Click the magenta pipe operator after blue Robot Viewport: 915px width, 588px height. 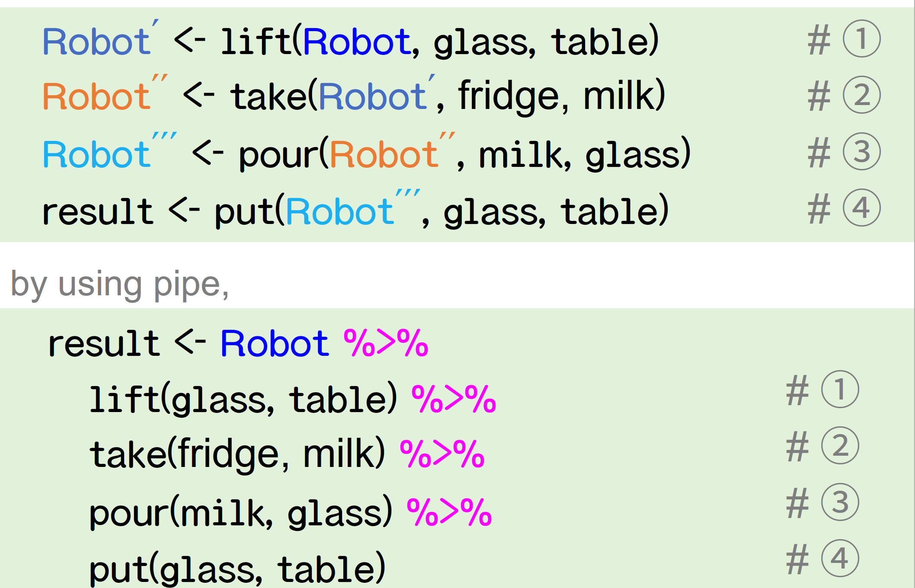[386, 343]
